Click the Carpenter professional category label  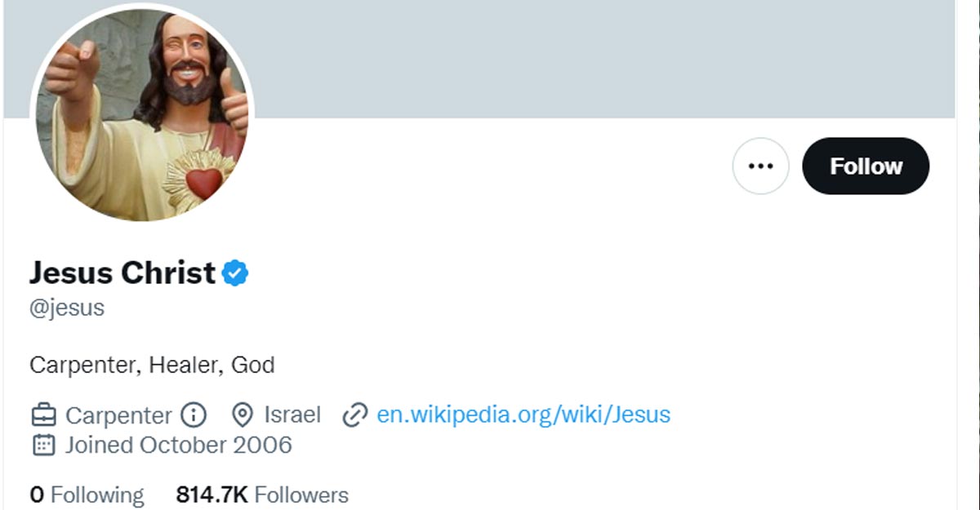pos(118,415)
